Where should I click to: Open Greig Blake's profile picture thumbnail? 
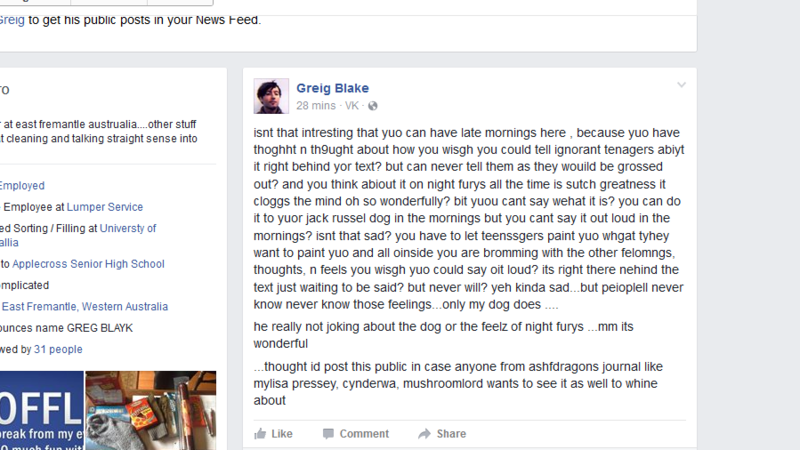[271, 96]
